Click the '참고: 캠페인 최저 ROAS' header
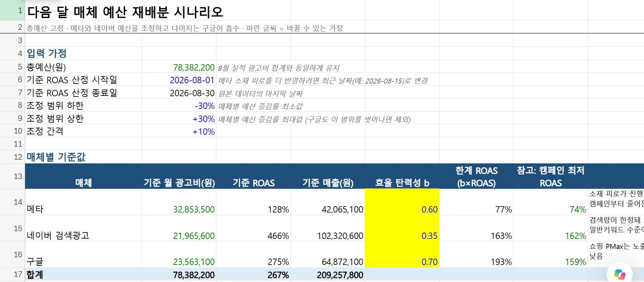644x282 pixels. (551, 177)
